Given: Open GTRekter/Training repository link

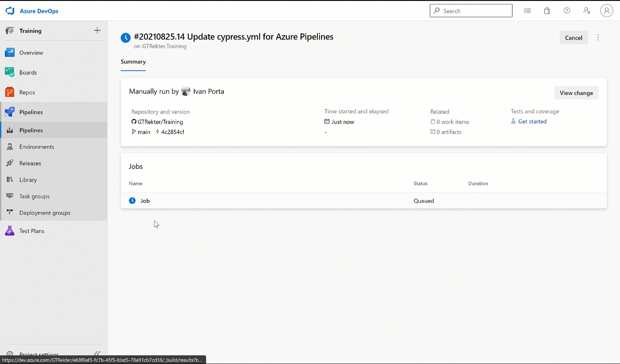Looking at the screenshot, I should click(x=160, y=122).
